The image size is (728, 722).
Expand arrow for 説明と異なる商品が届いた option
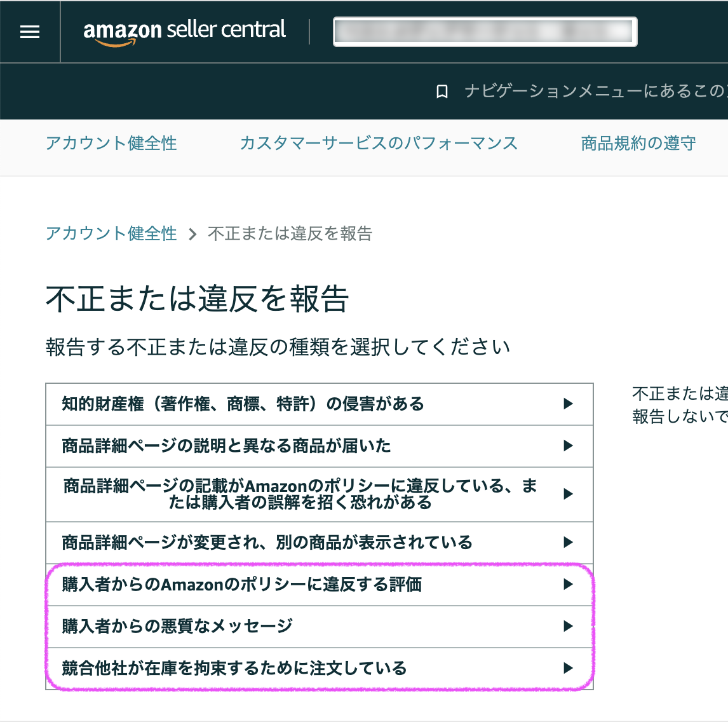[x=568, y=446]
